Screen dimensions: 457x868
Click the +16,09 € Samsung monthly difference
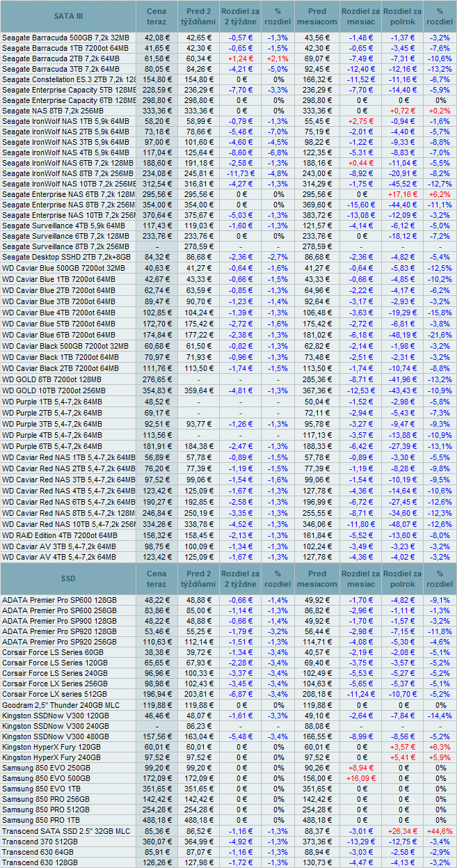(x=361, y=778)
